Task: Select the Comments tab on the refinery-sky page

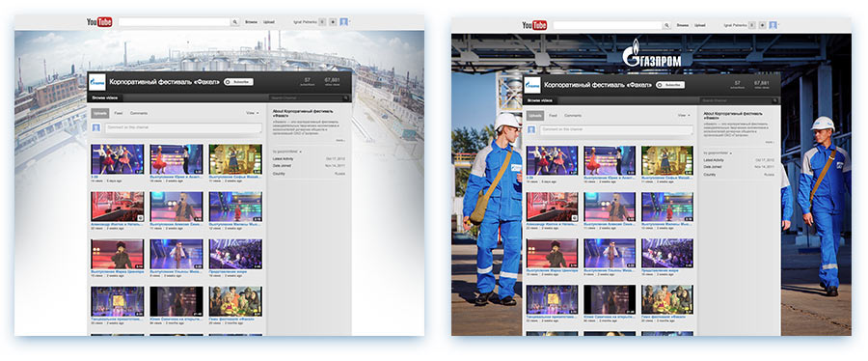Action: pyautogui.click(x=138, y=113)
